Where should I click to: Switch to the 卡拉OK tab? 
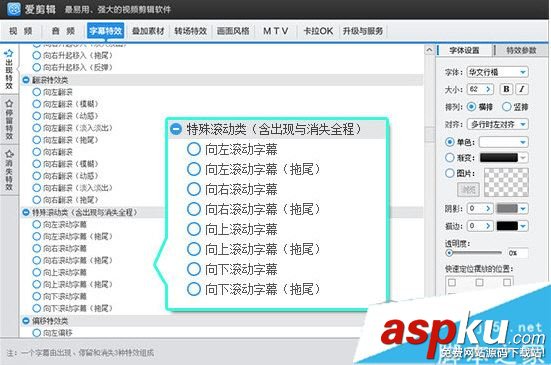(318, 31)
